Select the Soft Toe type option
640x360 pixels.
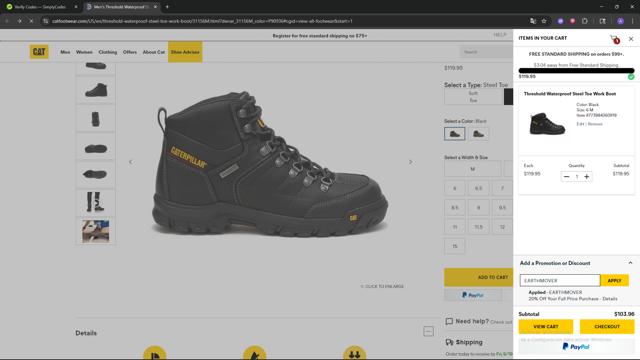pos(473,97)
